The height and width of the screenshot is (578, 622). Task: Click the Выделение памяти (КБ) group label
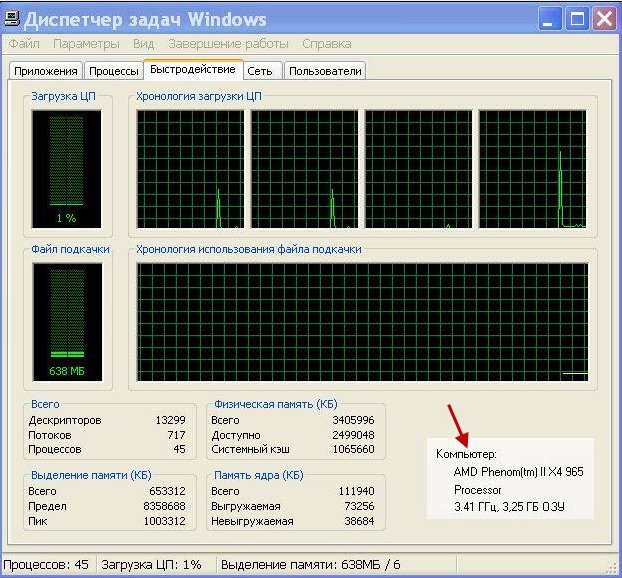point(91,475)
